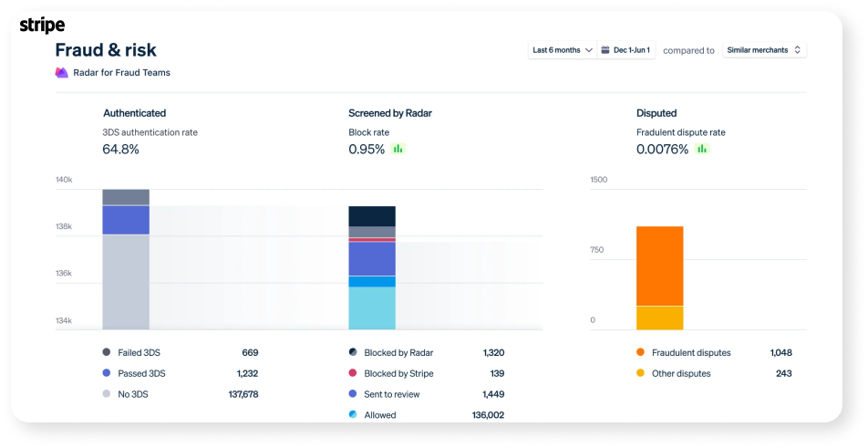Image resolution: width=868 pixels, height=448 pixels.
Task: Expand the Similar merchants comparison selector
Action: point(763,50)
